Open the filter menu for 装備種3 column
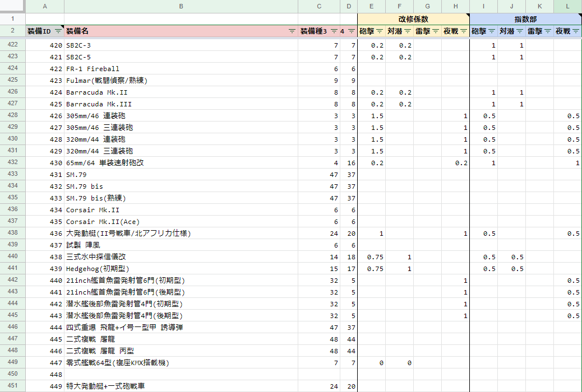 [334, 31]
